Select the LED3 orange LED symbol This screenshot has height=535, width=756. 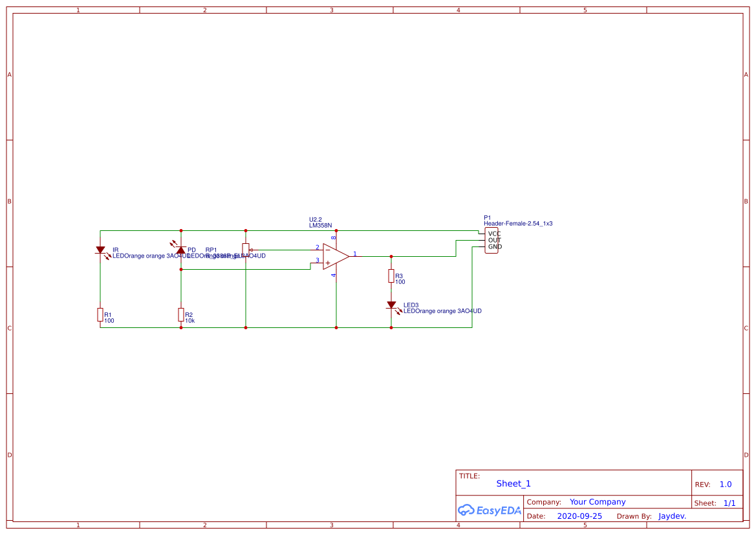[x=392, y=306]
